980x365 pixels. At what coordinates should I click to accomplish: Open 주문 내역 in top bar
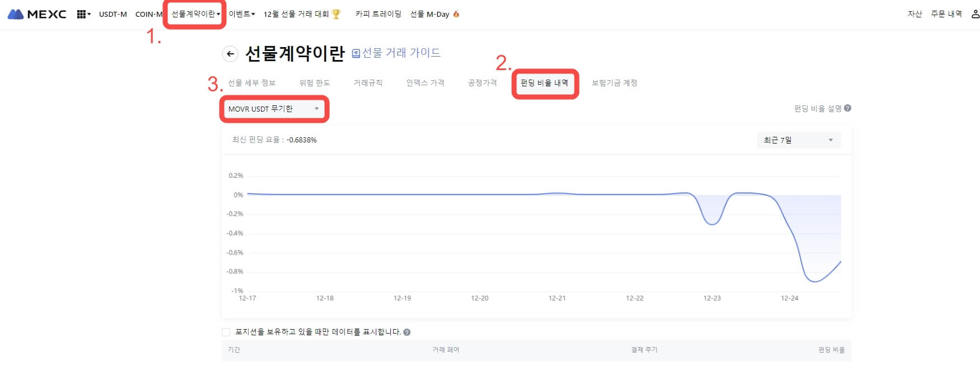(x=946, y=14)
